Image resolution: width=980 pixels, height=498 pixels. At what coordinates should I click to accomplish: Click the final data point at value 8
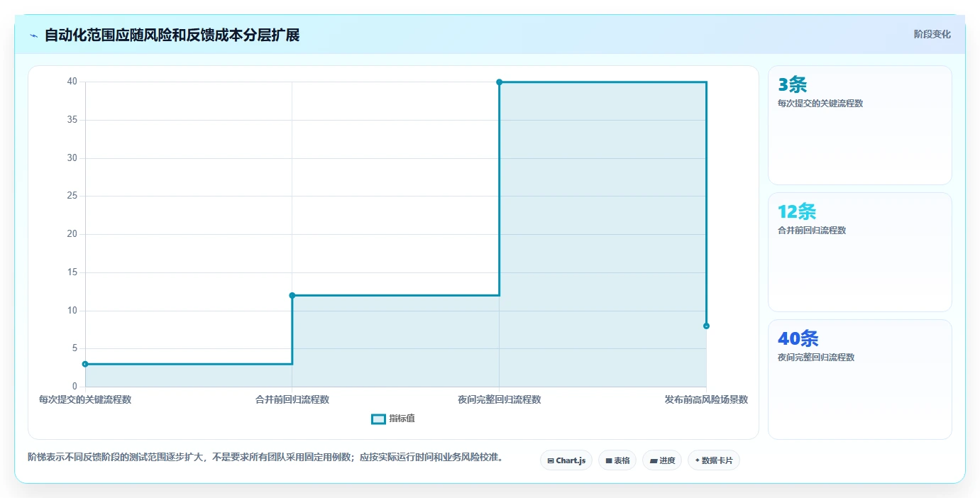point(706,326)
